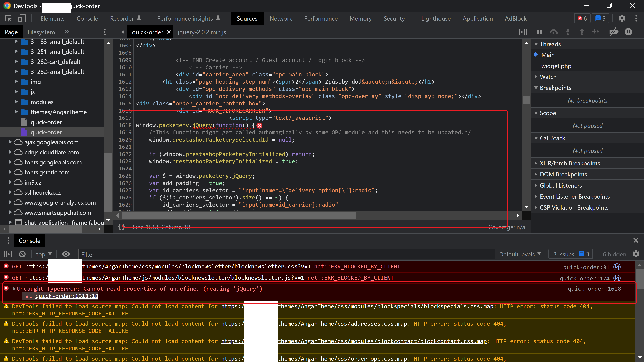Toggle pause on exceptions icon
Image resolution: width=644 pixels, height=362 pixels.
[628, 32]
